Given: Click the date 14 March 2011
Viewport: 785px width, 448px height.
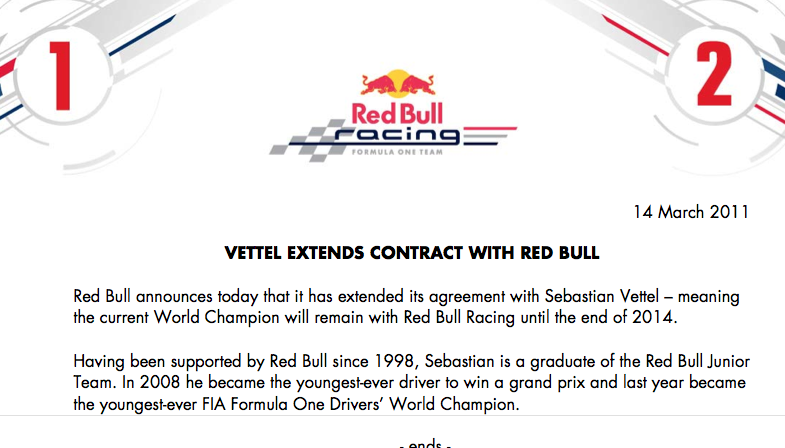Looking at the screenshot, I should click(x=692, y=213).
